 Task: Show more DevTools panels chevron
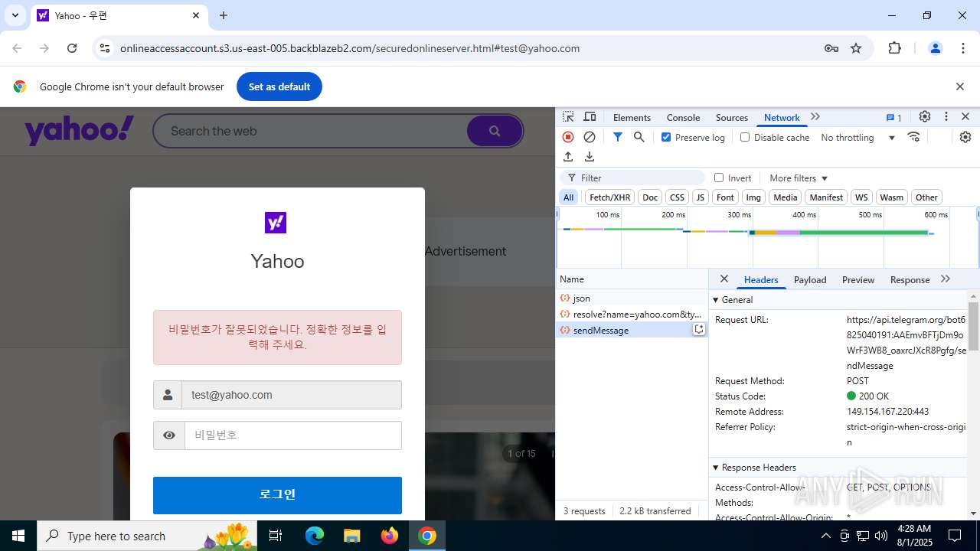pos(815,117)
